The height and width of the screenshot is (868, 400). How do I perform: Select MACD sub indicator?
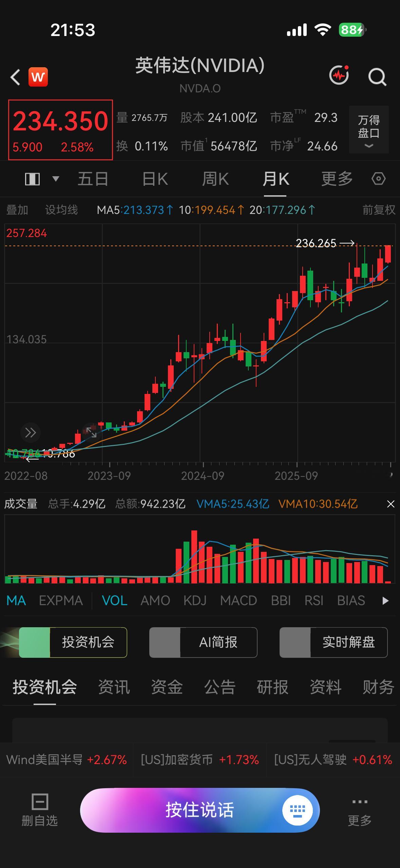click(x=239, y=601)
